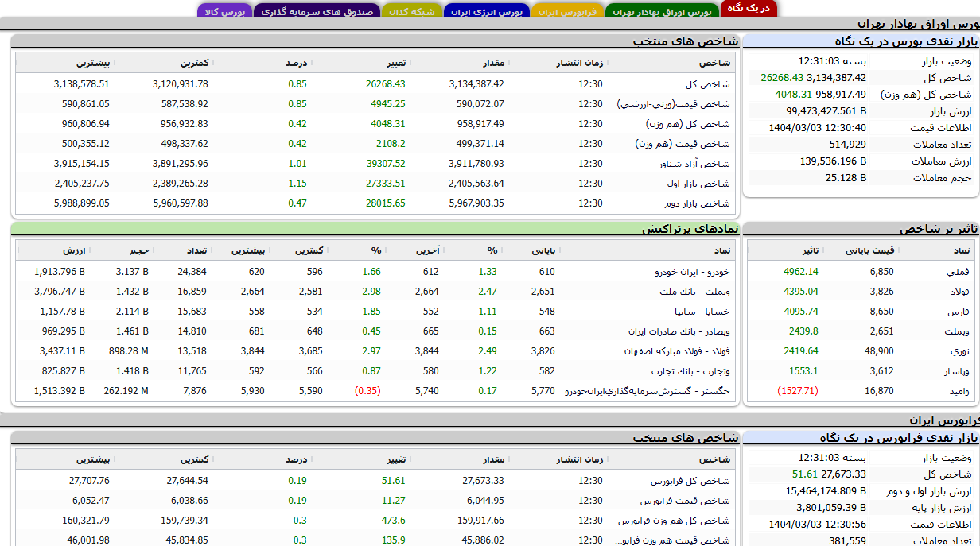Select count '24,384' in خودرو row
Image resolution: width=980 pixels, height=546 pixels.
[x=192, y=272]
